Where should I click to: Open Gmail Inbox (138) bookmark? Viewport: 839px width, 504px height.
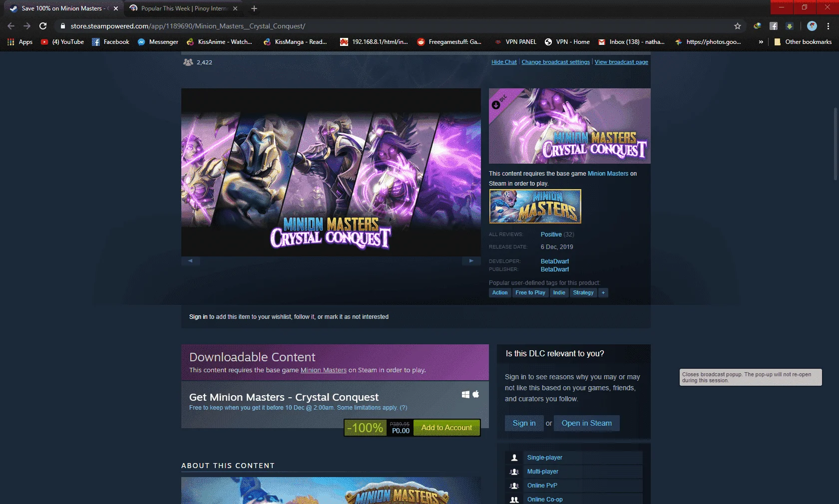tap(632, 42)
